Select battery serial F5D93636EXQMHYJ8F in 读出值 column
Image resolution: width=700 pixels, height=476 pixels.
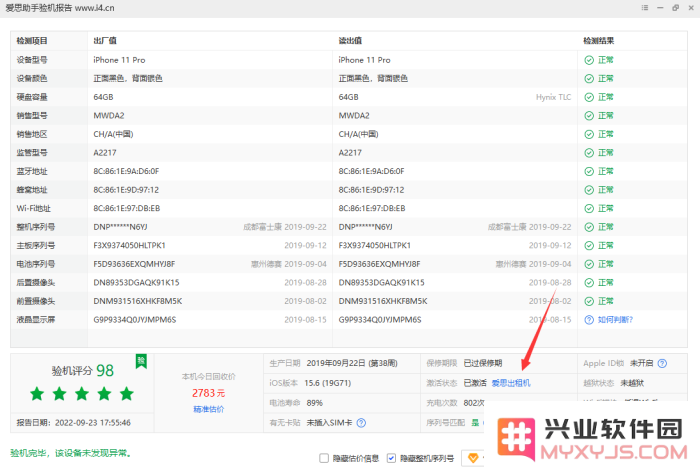pos(379,264)
